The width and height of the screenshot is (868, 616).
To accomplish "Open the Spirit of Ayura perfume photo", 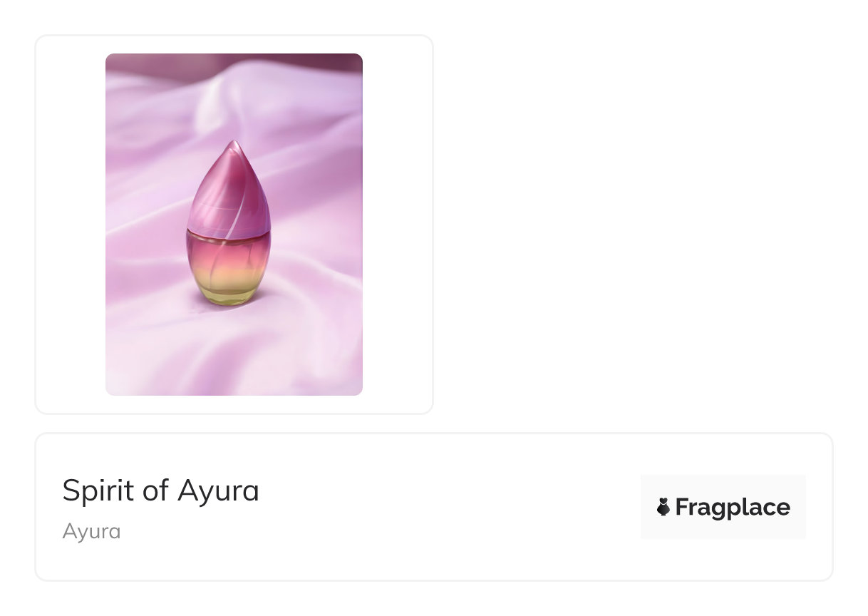I will (234, 225).
